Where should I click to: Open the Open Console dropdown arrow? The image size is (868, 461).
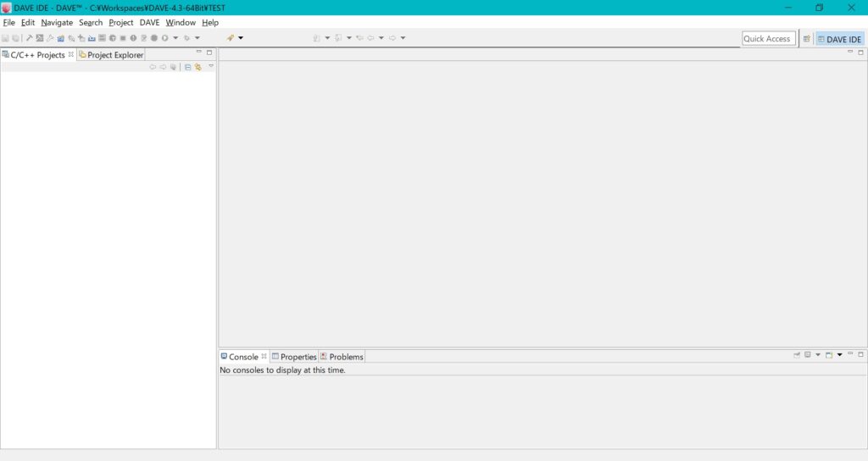pos(840,355)
